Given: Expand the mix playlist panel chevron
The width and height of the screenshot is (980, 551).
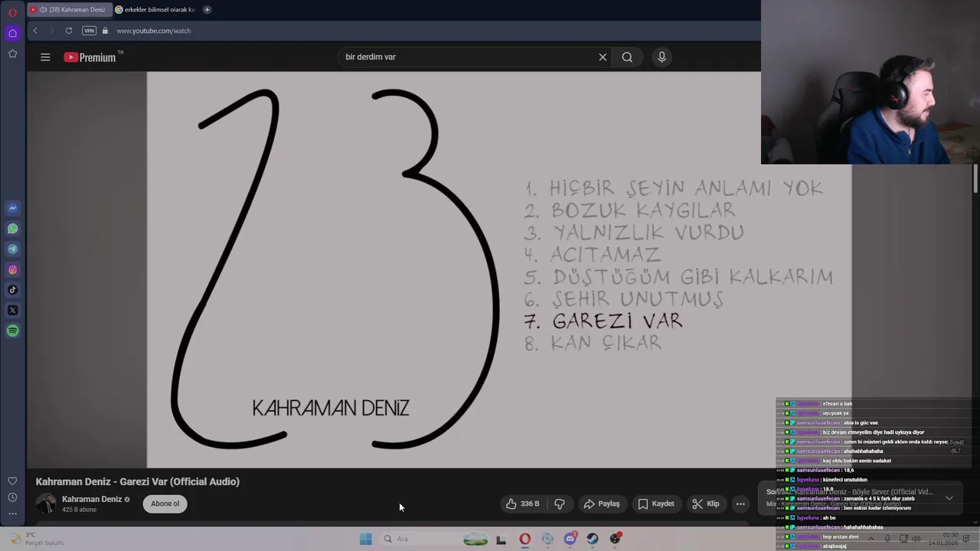Looking at the screenshot, I should [x=949, y=498].
